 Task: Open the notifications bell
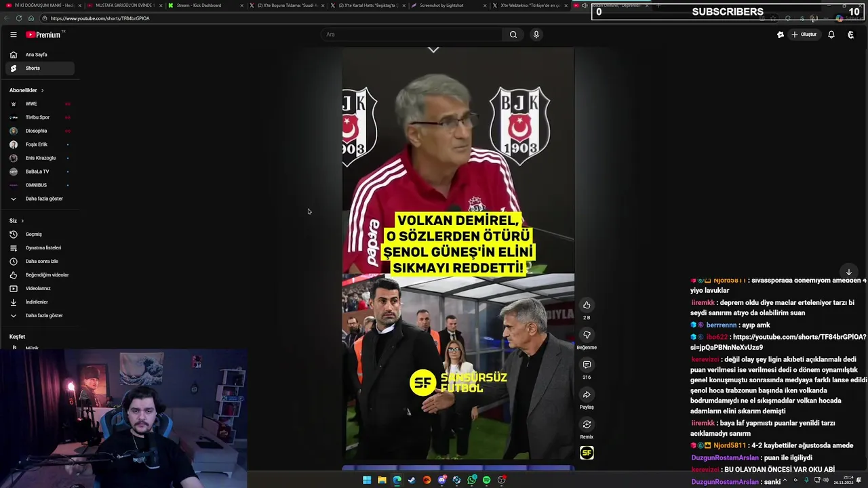[831, 35]
